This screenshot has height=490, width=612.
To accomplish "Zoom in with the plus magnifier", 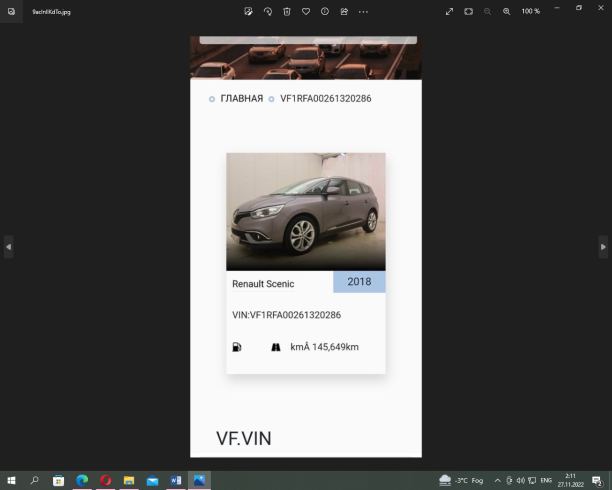I will point(507,12).
